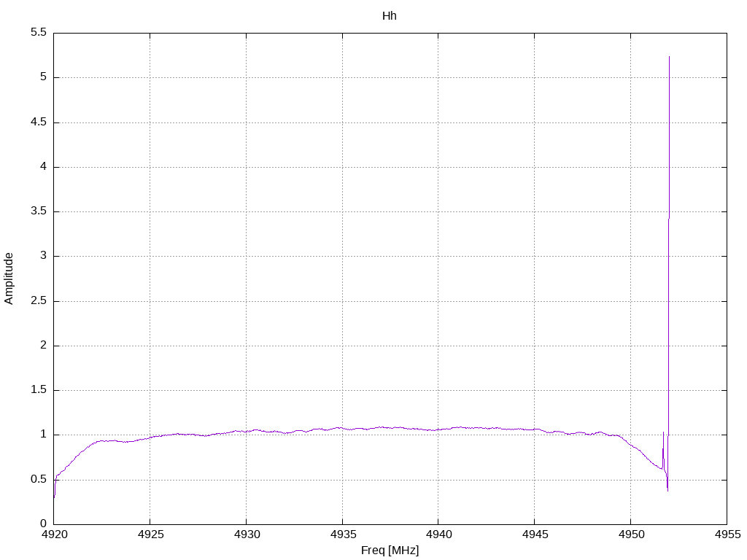Click the x-axis tick label 4940
Image resolution: width=747 pixels, height=560 pixels.
(439, 534)
